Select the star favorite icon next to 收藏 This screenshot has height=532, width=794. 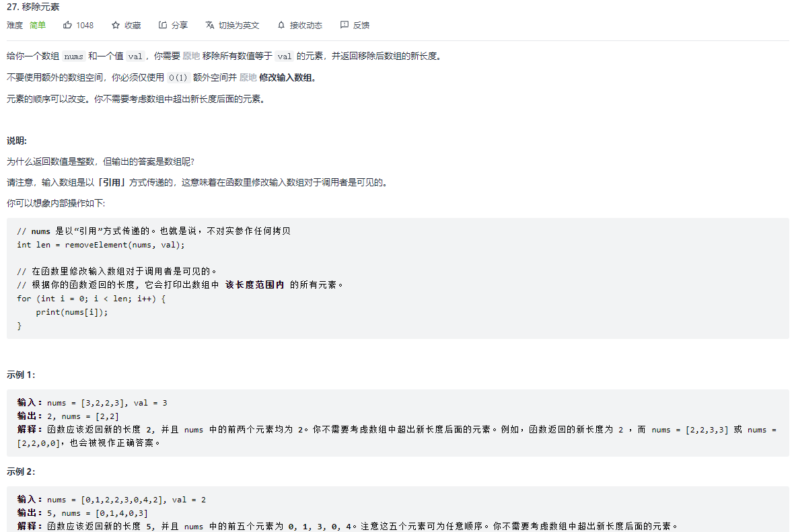tap(114, 25)
